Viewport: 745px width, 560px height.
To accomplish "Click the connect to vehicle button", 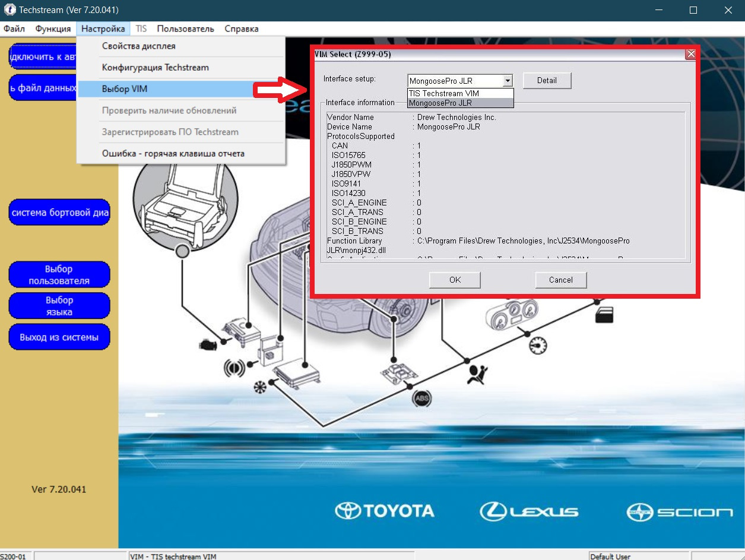I will tap(42, 57).
